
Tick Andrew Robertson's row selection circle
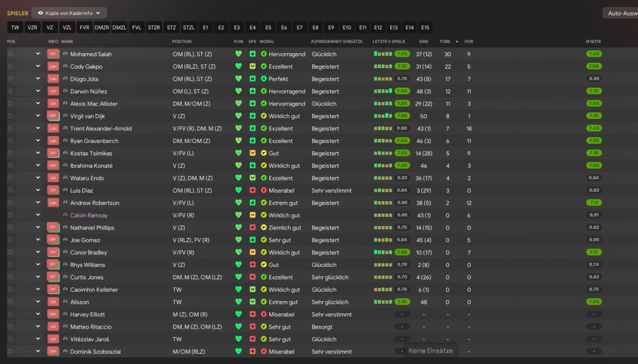coord(10,203)
